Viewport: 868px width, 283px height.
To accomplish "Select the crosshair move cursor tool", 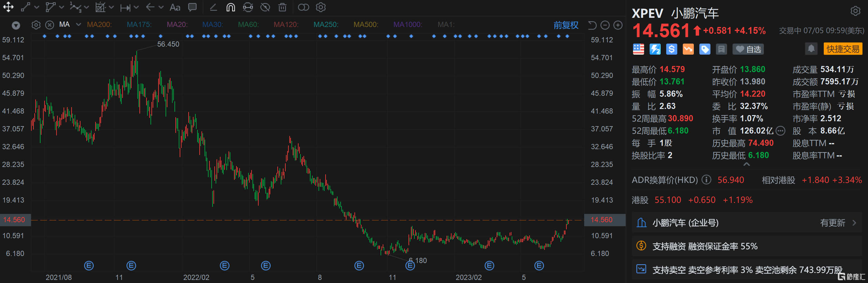I will pos(8,7).
